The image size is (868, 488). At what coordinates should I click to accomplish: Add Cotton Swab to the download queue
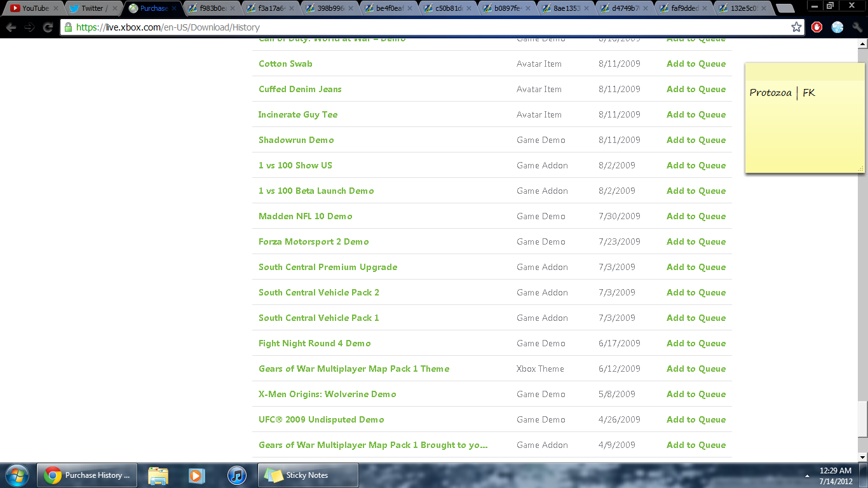click(x=696, y=64)
